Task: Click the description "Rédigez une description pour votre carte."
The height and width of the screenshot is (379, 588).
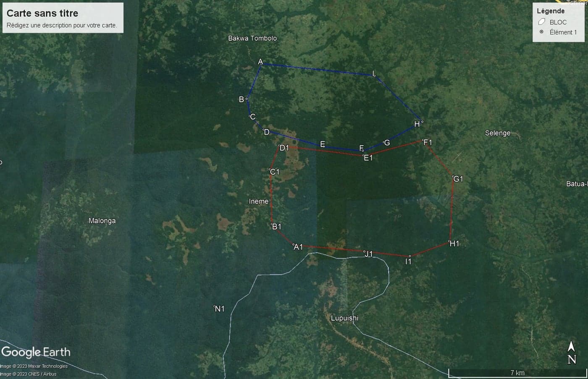Action: click(62, 25)
